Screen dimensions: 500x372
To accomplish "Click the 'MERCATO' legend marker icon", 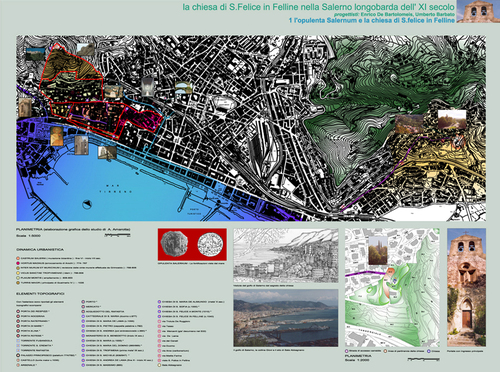I will [83, 306].
